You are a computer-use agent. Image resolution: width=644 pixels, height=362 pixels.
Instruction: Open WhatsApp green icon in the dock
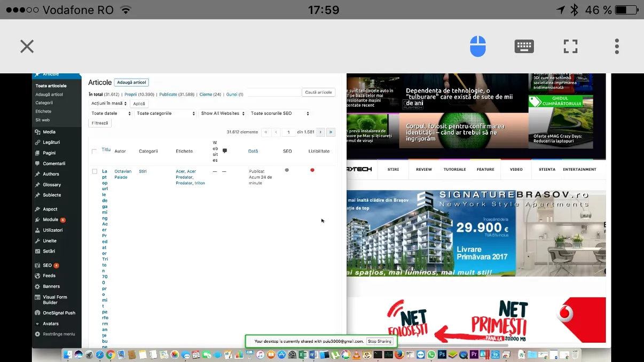coord(431,355)
